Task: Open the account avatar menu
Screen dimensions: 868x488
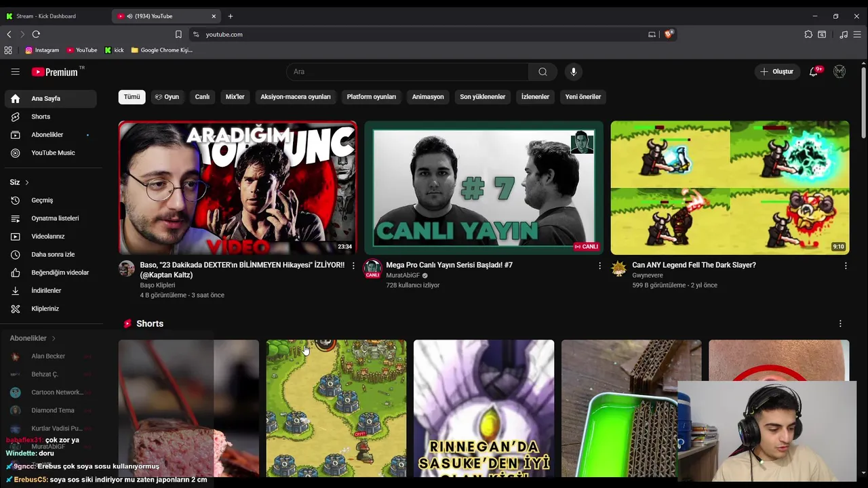Action: click(840, 72)
